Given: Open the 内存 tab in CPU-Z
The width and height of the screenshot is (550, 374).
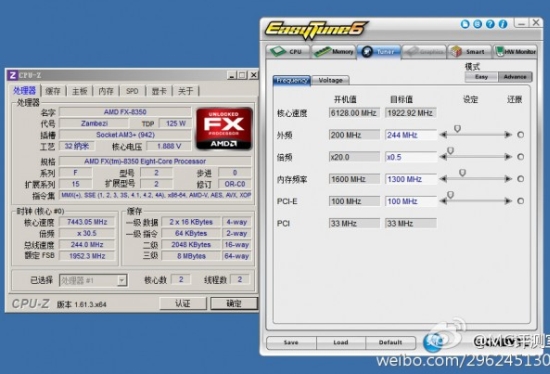Looking at the screenshot, I should 106,91.
